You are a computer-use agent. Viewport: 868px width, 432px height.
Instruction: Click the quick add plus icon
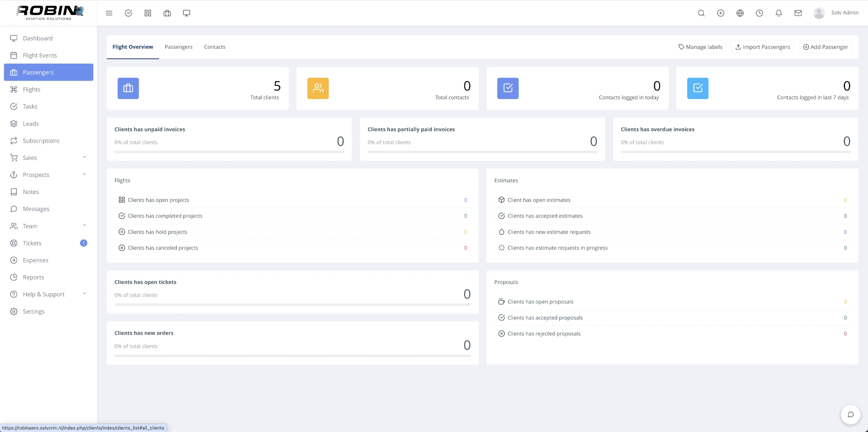click(721, 13)
